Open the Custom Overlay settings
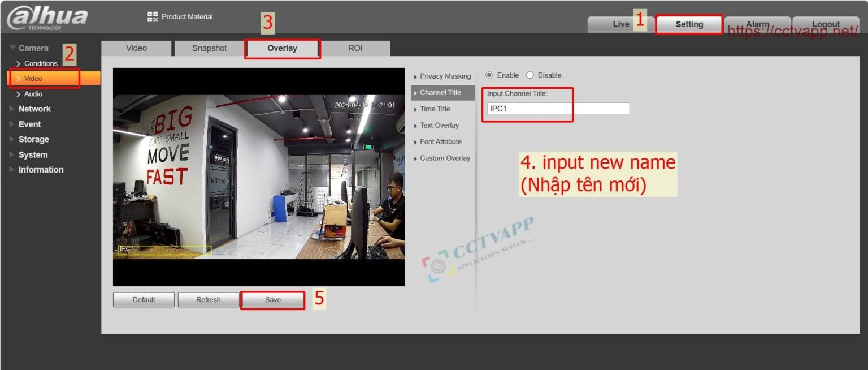Viewport: 868px width, 370px height. click(x=445, y=158)
